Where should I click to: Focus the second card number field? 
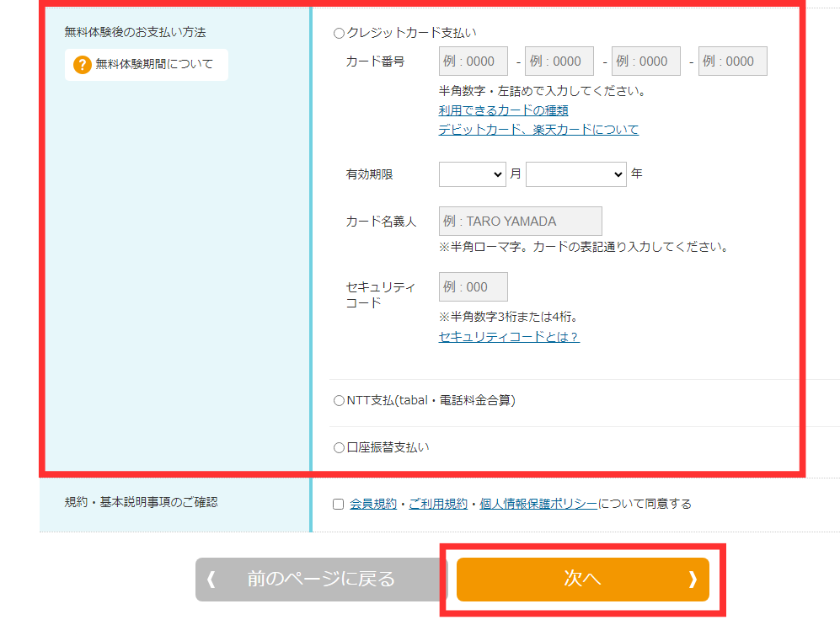point(559,61)
